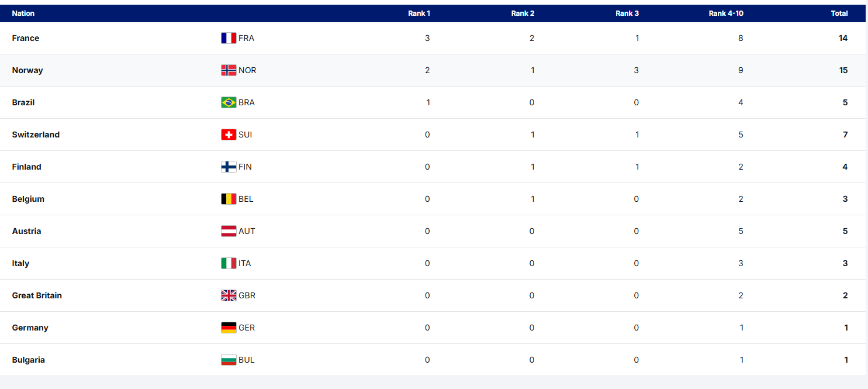Click the Belgium flag icon

(229, 199)
